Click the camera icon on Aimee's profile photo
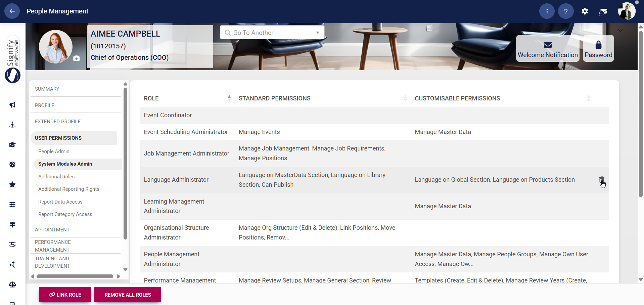644x305 pixels. click(x=76, y=58)
